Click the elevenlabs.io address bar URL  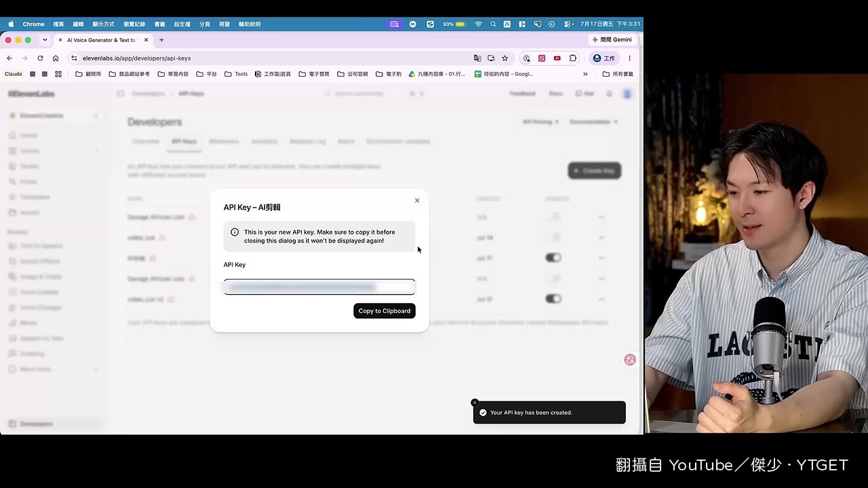136,58
